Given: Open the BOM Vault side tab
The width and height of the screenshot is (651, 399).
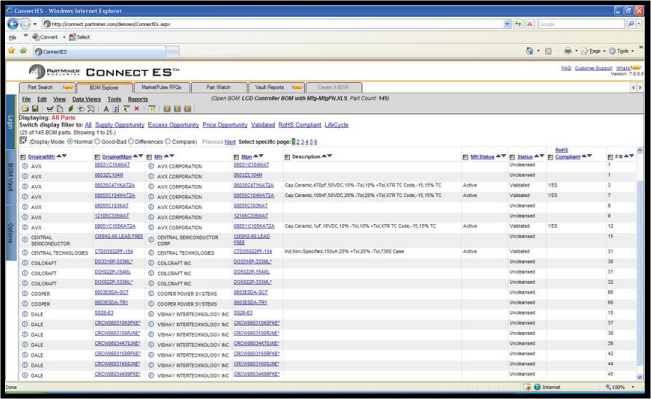Looking at the screenshot, I should pyautogui.click(x=11, y=177).
